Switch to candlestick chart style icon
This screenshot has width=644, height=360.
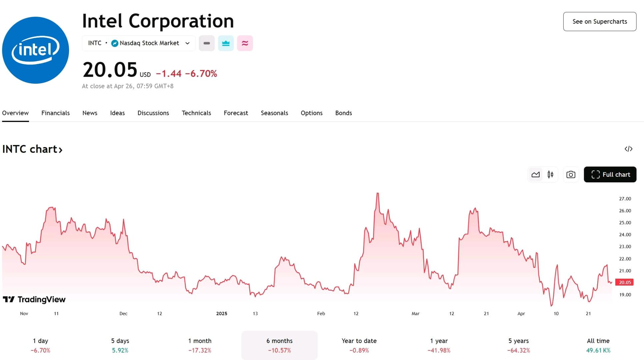click(550, 175)
